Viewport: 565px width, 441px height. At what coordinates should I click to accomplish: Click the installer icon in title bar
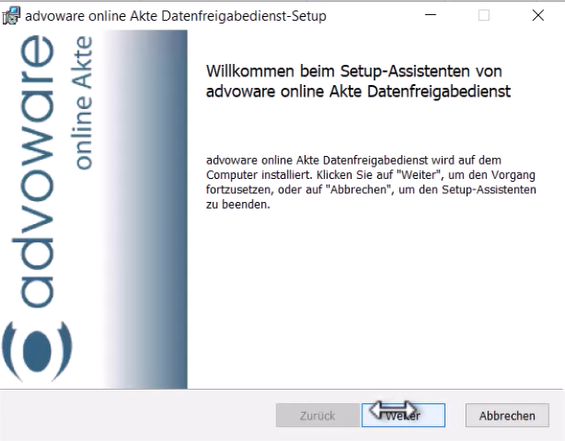[11, 16]
